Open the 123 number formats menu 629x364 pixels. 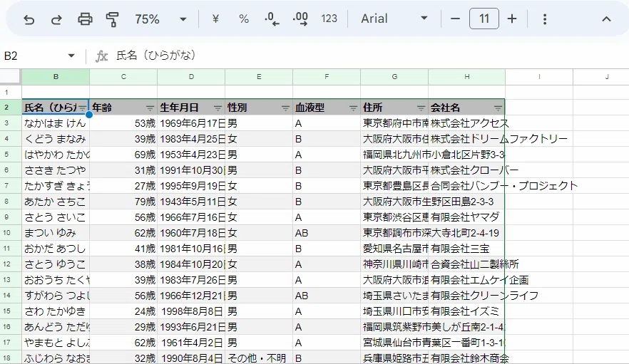329,19
